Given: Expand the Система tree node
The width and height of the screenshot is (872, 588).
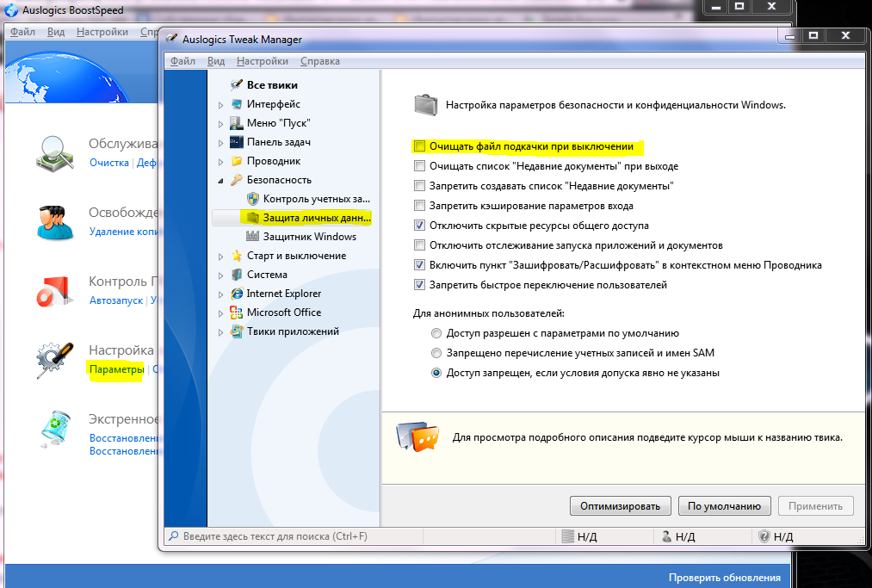Looking at the screenshot, I should coord(220,275).
